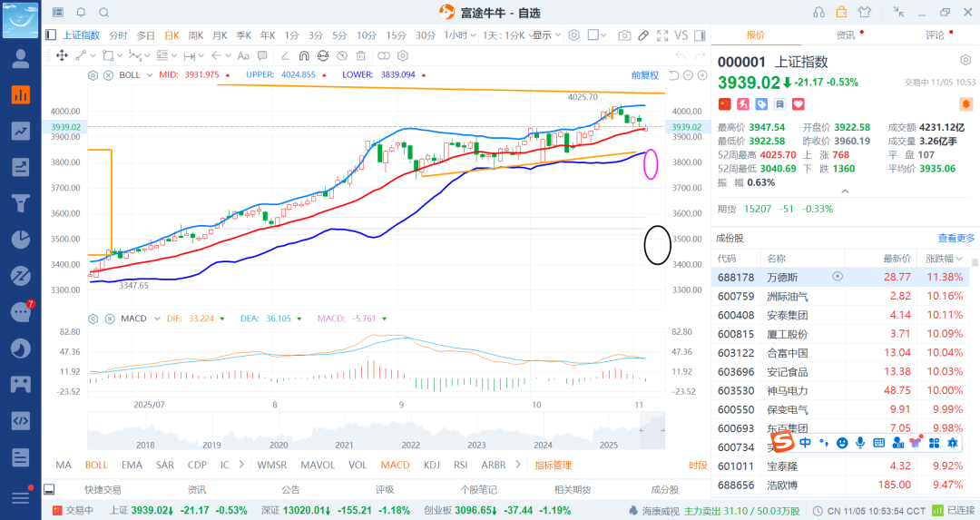Open 个股笔记 stock notes section

click(479, 490)
